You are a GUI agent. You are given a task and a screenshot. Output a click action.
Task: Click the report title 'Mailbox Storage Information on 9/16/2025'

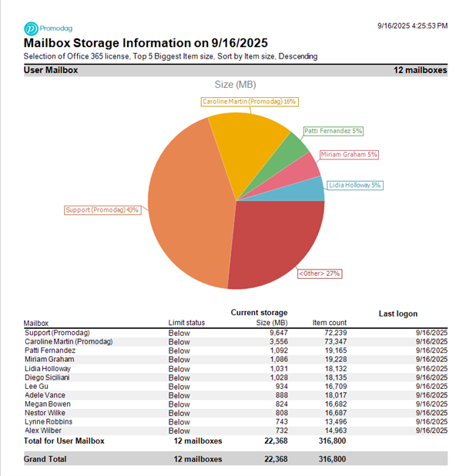(x=146, y=43)
